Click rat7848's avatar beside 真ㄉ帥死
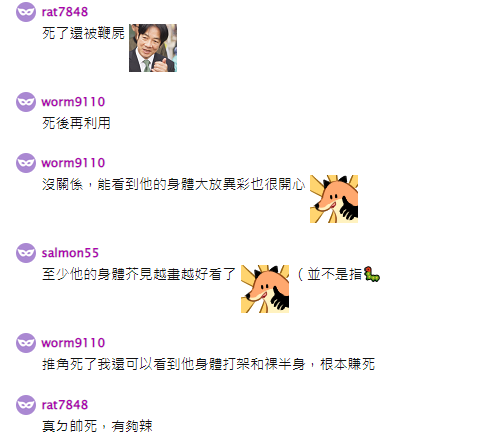Image resolution: width=489 pixels, height=447 pixels. [26, 405]
